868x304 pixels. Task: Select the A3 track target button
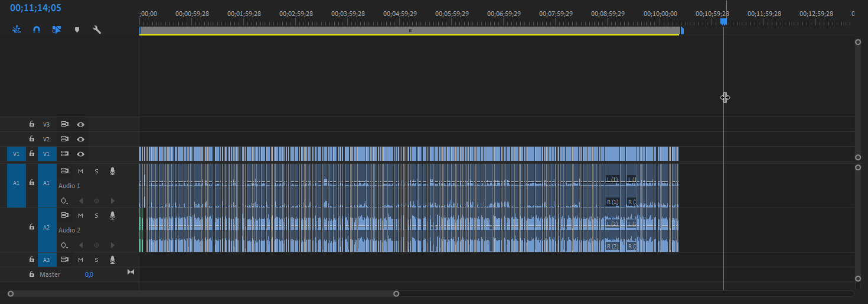tap(47, 260)
